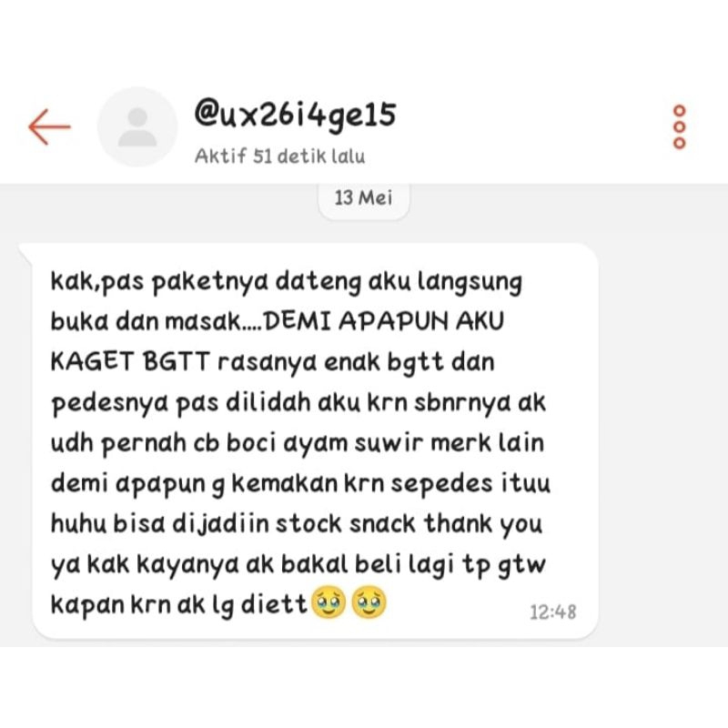
Task: Tap the first line 'kak,pas paketnya dateng'
Action: [x=206, y=282]
